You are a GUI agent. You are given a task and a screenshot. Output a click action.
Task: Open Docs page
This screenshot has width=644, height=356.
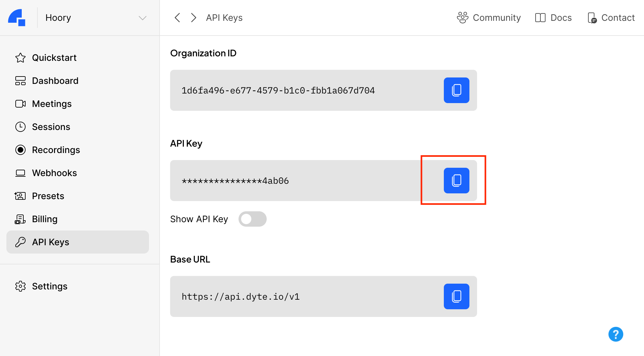[x=554, y=18]
